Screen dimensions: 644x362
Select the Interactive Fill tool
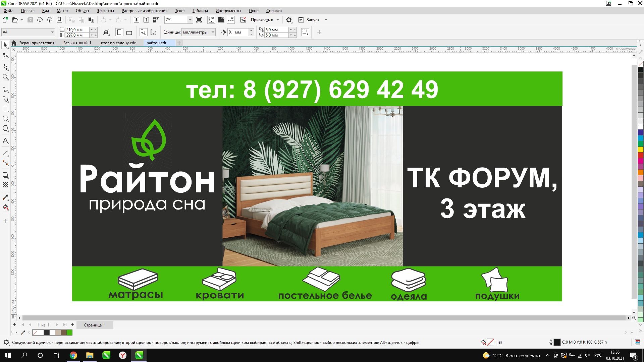(x=5, y=207)
